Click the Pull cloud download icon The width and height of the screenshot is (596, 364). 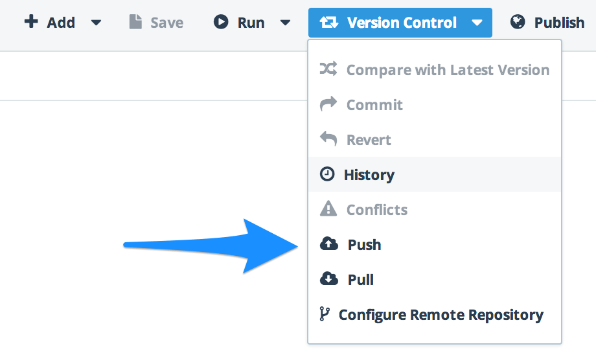pyautogui.click(x=329, y=279)
